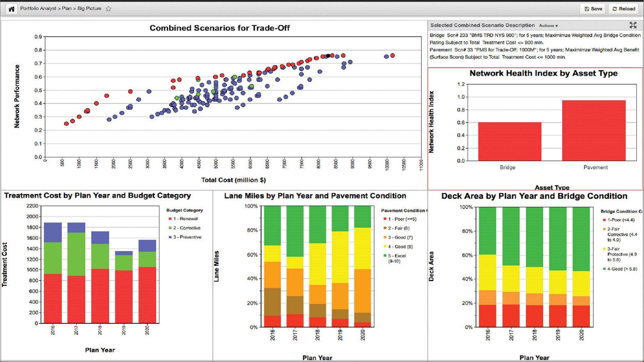
Task: Click the Pavement bar in Network Health chart
Action: tap(594, 130)
